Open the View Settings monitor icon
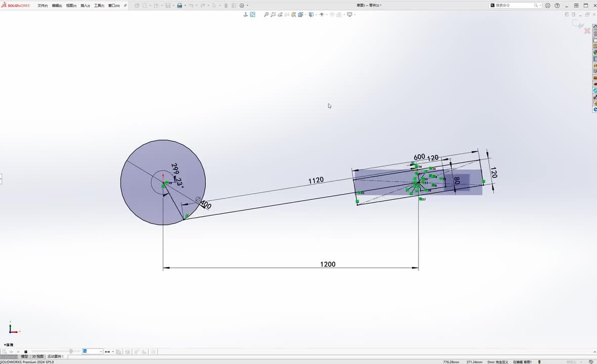Viewport: 597px width, 364px height. tap(350, 15)
